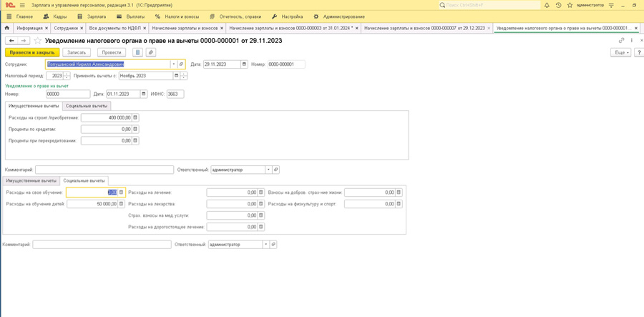Click the ИФНС field with 3663

[x=175, y=94]
